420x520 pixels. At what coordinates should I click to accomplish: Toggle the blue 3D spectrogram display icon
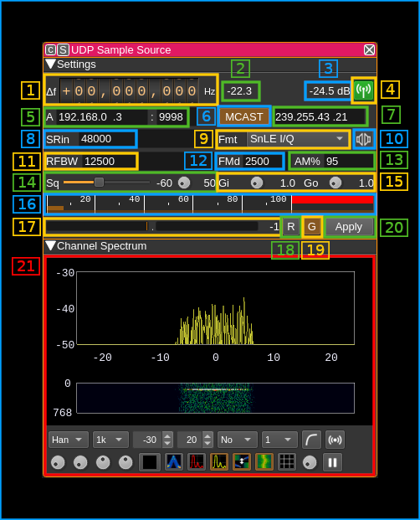[x=174, y=462]
